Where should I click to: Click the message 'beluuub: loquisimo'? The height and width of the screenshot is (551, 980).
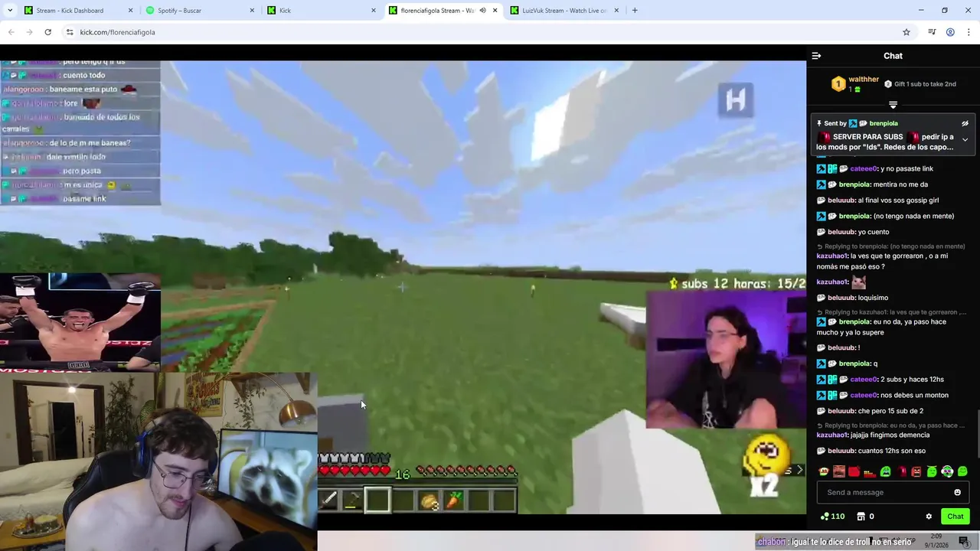coord(853,298)
